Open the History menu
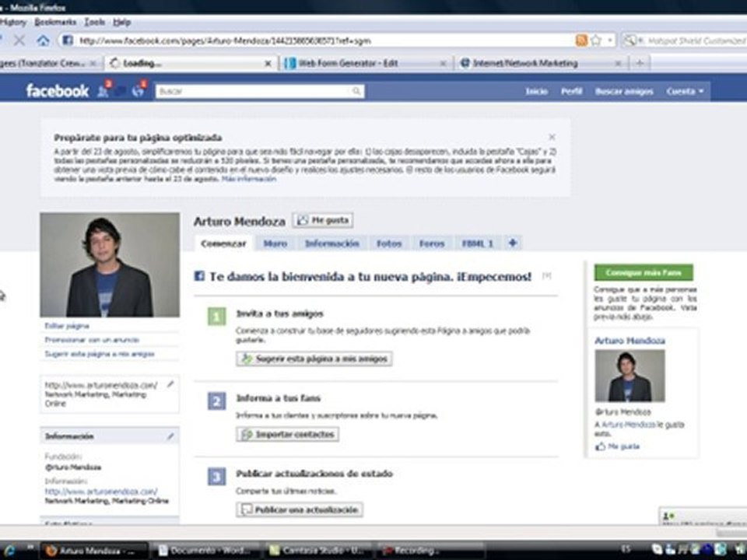 13,23
